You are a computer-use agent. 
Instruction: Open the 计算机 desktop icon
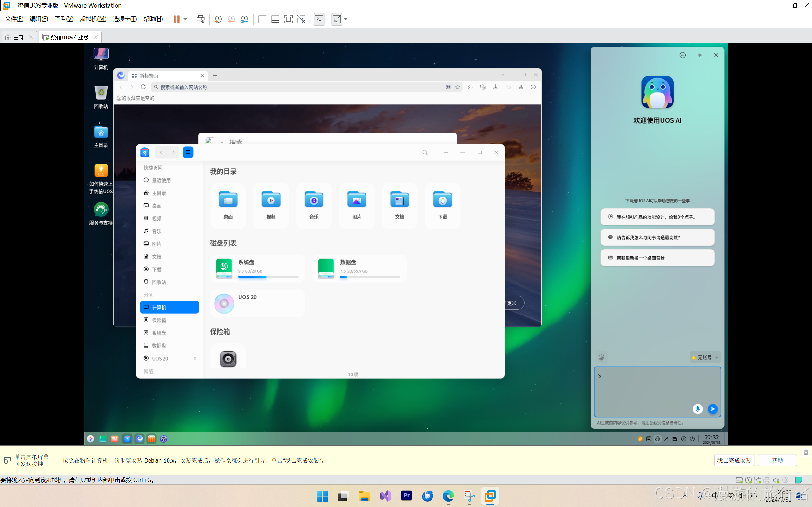pyautogui.click(x=101, y=59)
